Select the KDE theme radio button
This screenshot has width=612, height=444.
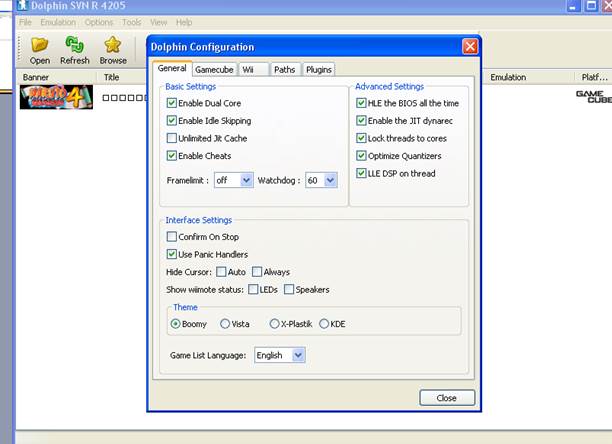(324, 324)
